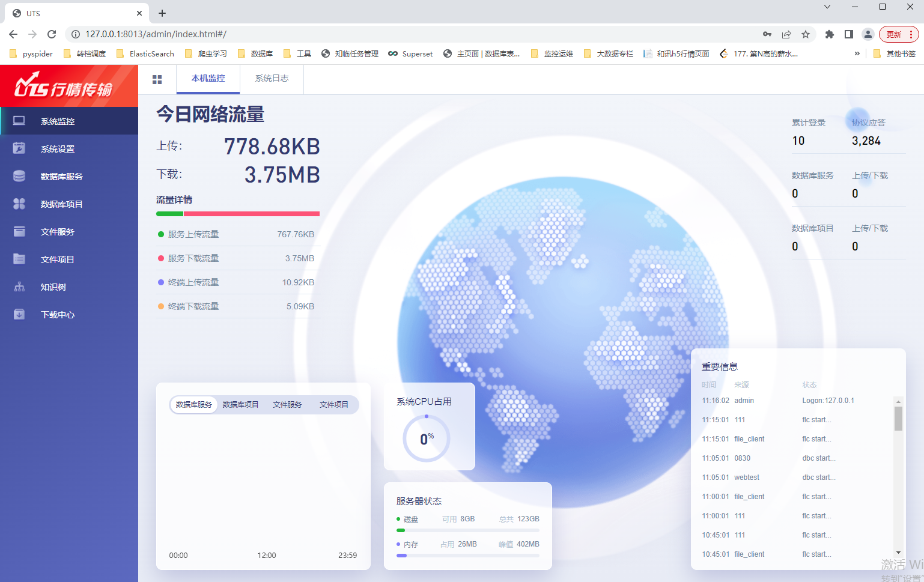Viewport: 924px width, 582px height.
Task: Click the 数据库服务 database icon
Action: [x=19, y=176]
